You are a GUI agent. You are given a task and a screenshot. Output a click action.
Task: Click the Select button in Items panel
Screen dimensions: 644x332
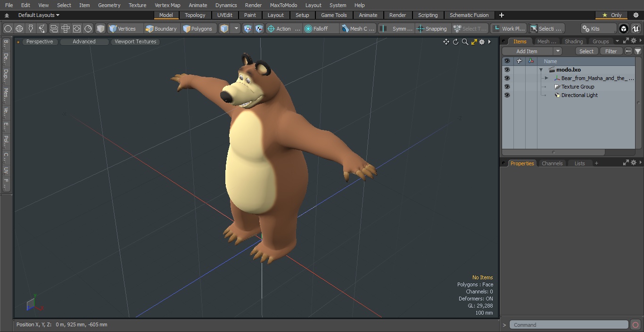(586, 51)
